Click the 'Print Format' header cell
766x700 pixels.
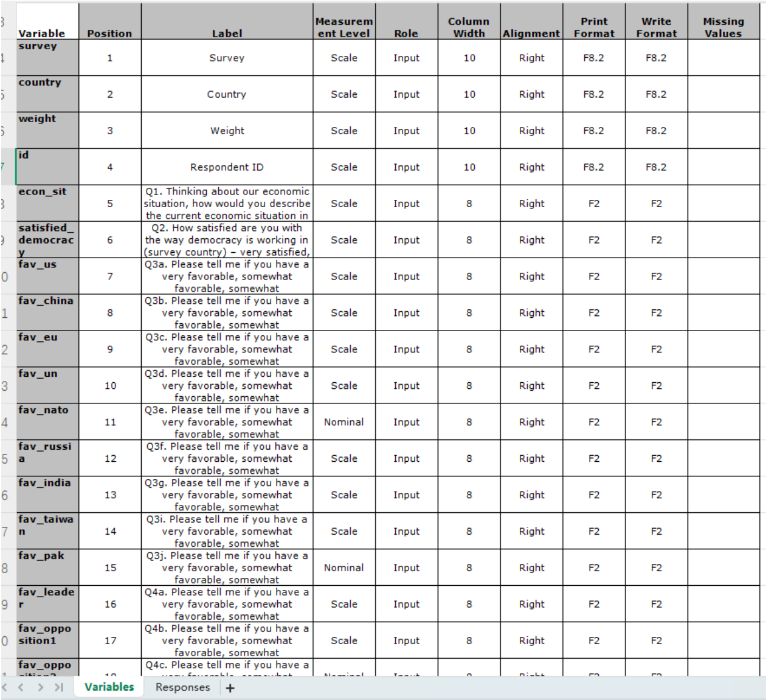(594, 22)
